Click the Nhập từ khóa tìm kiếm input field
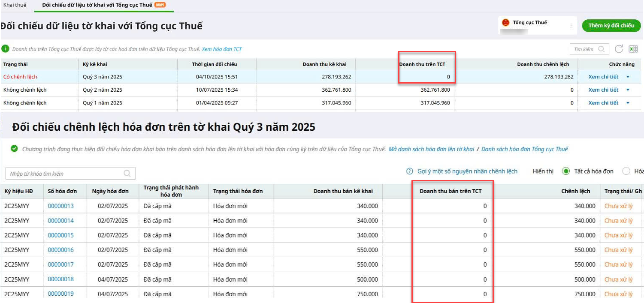Image resolution: width=644 pixels, height=303 pixels. click(64, 174)
